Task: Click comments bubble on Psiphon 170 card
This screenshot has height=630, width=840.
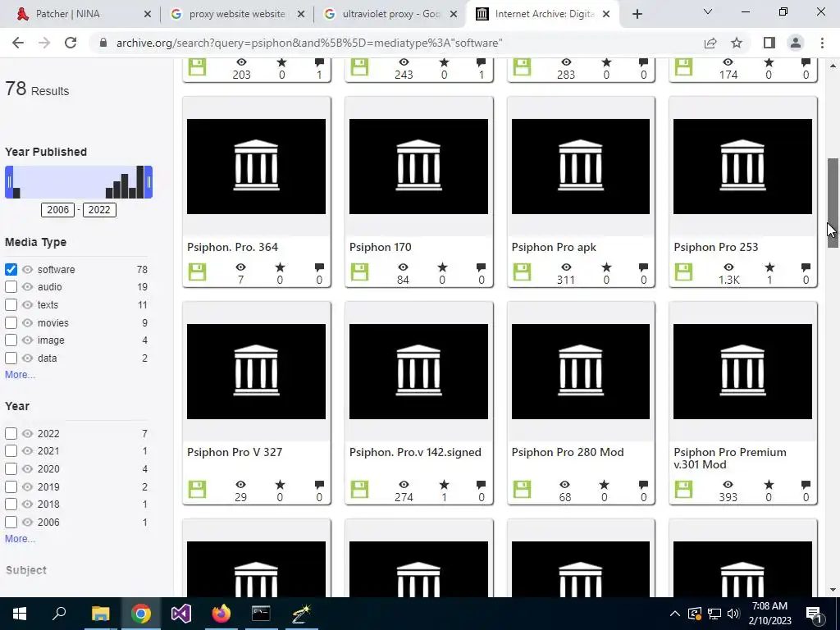Action: coord(481,267)
